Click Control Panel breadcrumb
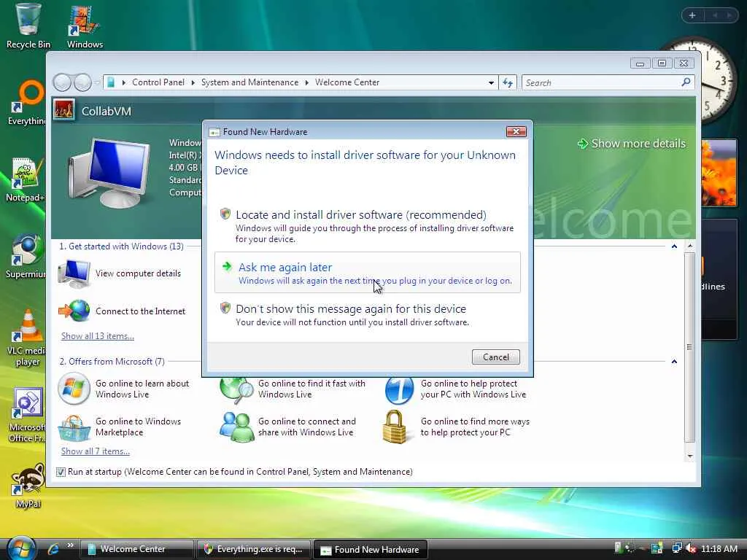The height and width of the screenshot is (560, 747). (158, 82)
